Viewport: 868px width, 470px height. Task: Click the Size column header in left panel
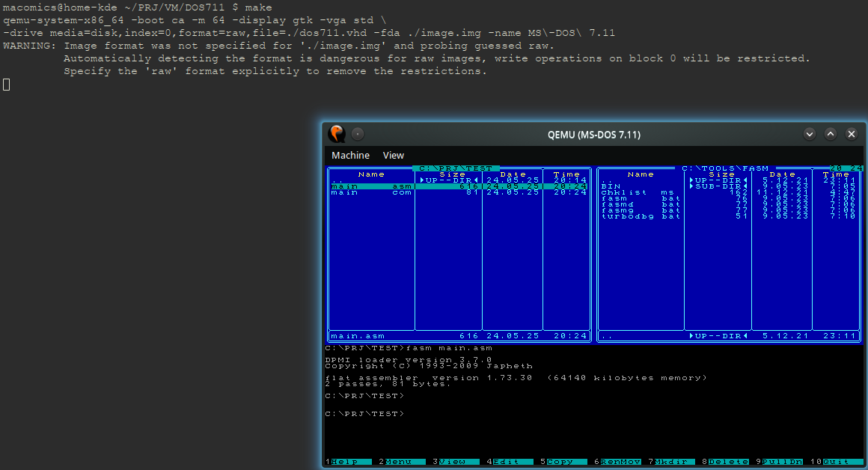452,174
